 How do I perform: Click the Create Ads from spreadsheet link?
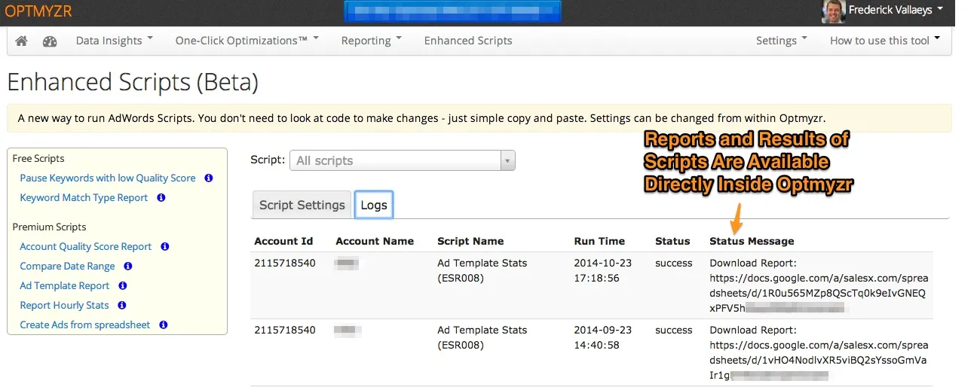[85, 325]
